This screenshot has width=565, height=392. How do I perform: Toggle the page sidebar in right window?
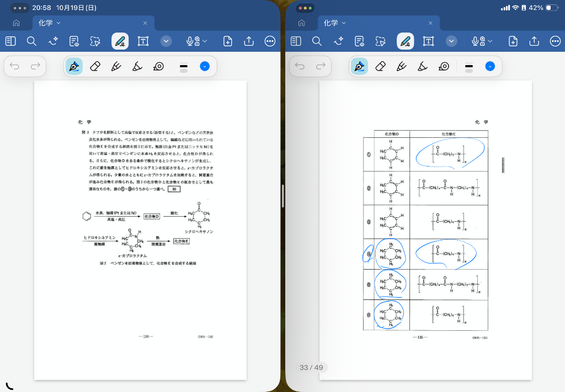pyautogui.click(x=296, y=41)
